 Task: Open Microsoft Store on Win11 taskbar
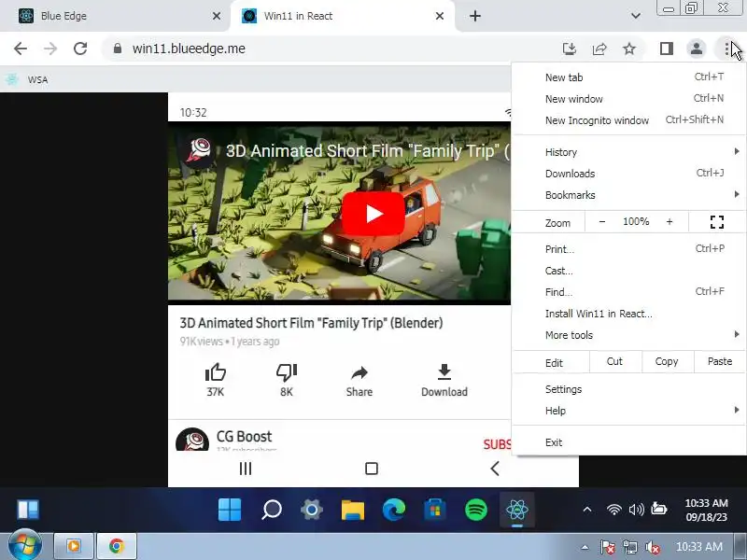coord(434,510)
